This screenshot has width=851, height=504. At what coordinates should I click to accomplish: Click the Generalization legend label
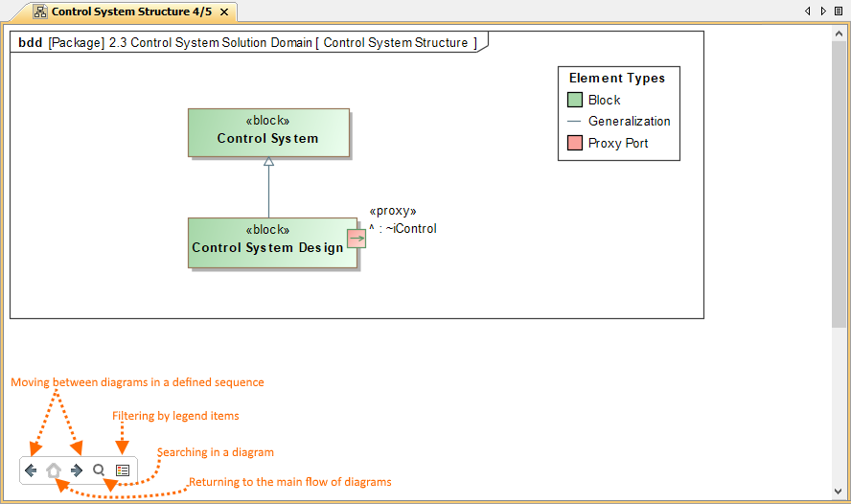630,121
